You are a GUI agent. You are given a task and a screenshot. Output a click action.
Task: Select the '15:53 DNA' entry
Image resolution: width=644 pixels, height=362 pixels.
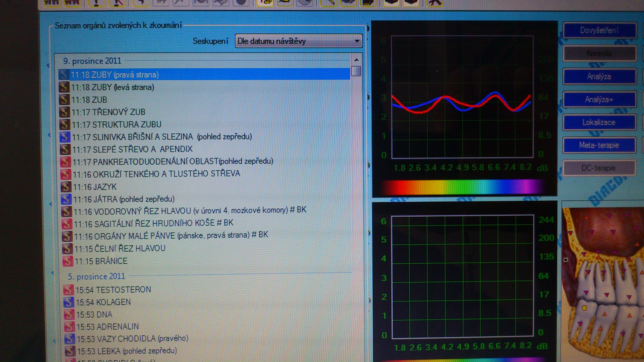point(94,314)
